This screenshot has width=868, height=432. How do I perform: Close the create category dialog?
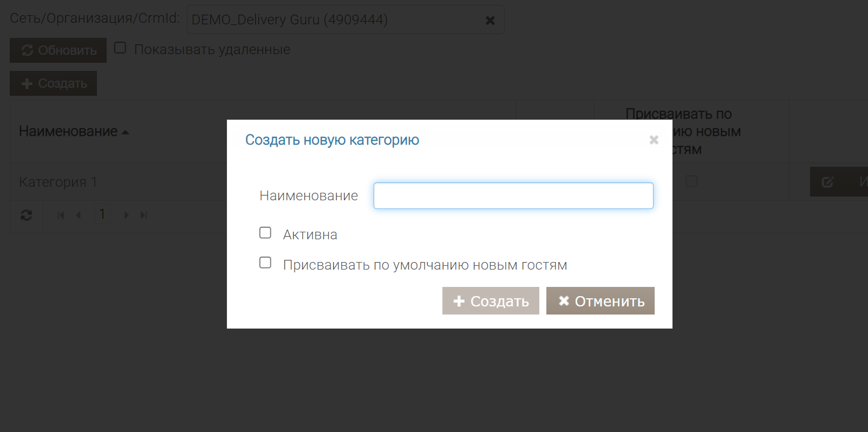(x=654, y=140)
